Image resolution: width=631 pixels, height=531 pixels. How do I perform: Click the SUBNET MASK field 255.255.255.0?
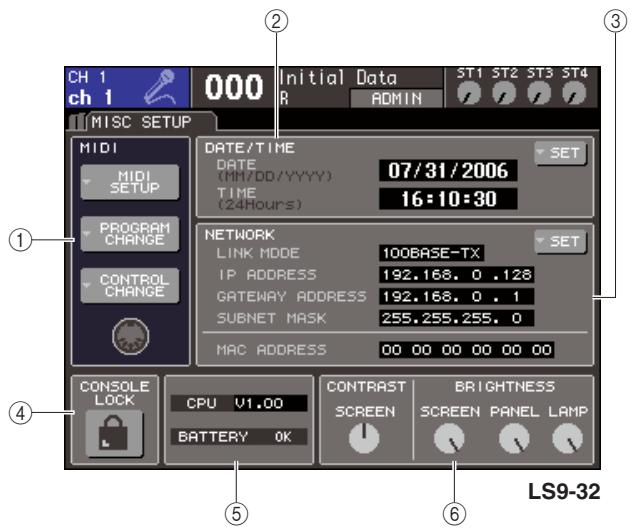[457, 318]
